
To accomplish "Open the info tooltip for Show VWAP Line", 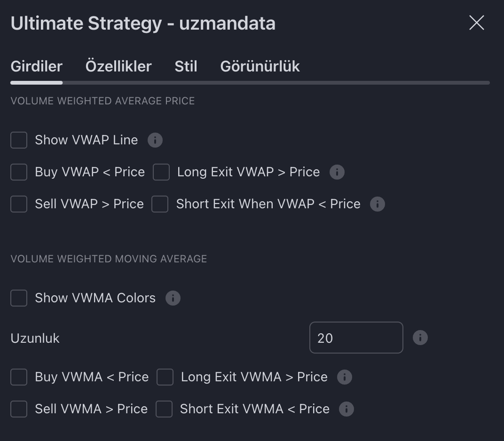I will point(155,140).
